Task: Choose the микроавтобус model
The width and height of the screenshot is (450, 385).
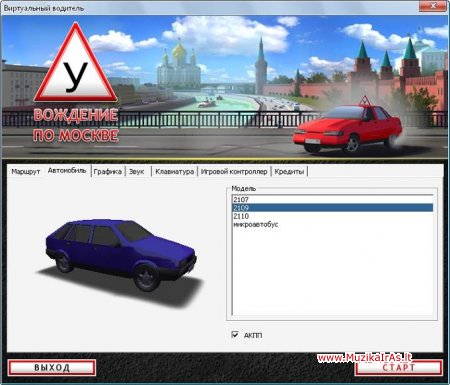Action: [x=333, y=224]
